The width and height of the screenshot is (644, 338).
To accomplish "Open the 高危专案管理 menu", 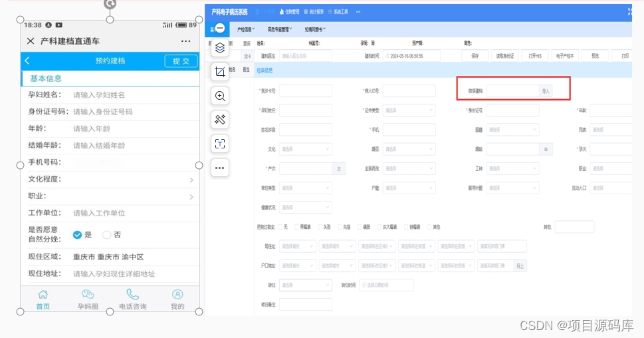I will tap(280, 29).
